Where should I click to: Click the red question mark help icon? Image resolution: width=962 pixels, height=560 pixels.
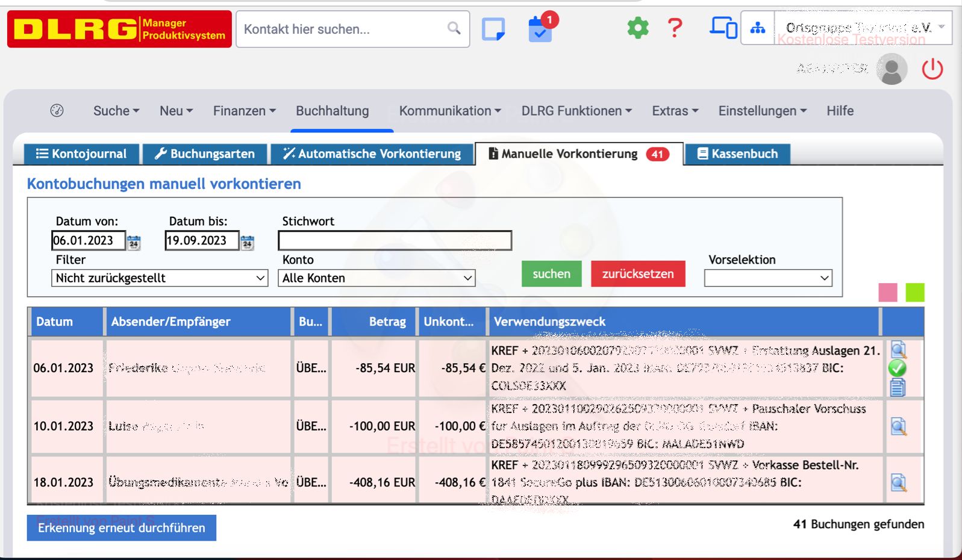click(x=675, y=28)
